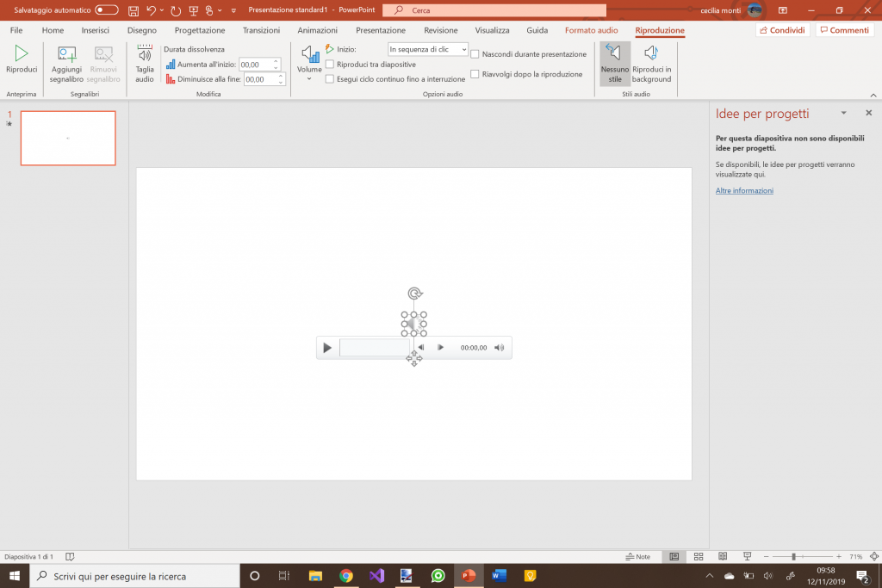Image resolution: width=882 pixels, height=588 pixels.
Task: Open the Altre informazioni link
Action: pos(744,190)
